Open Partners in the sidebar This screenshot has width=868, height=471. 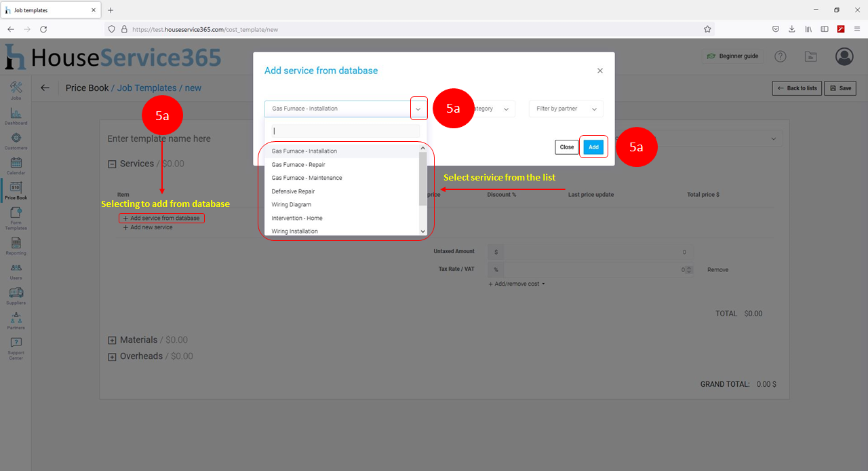16,320
